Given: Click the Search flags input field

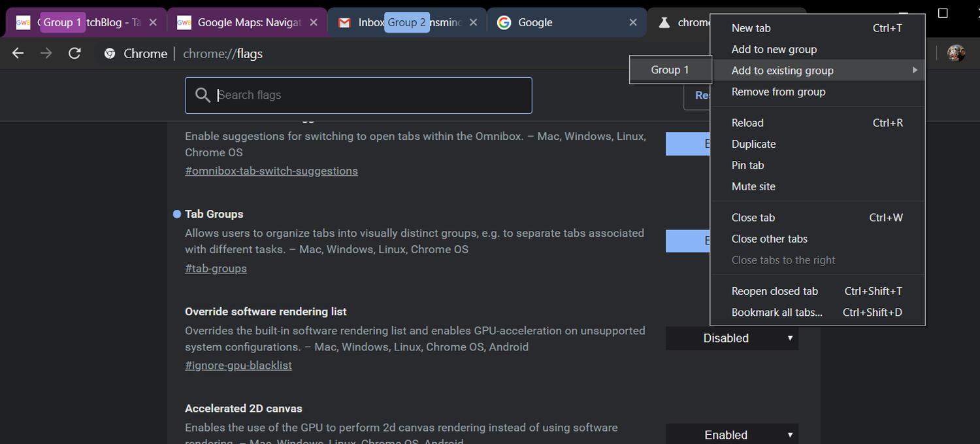Looking at the screenshot, I should (366, 95).
